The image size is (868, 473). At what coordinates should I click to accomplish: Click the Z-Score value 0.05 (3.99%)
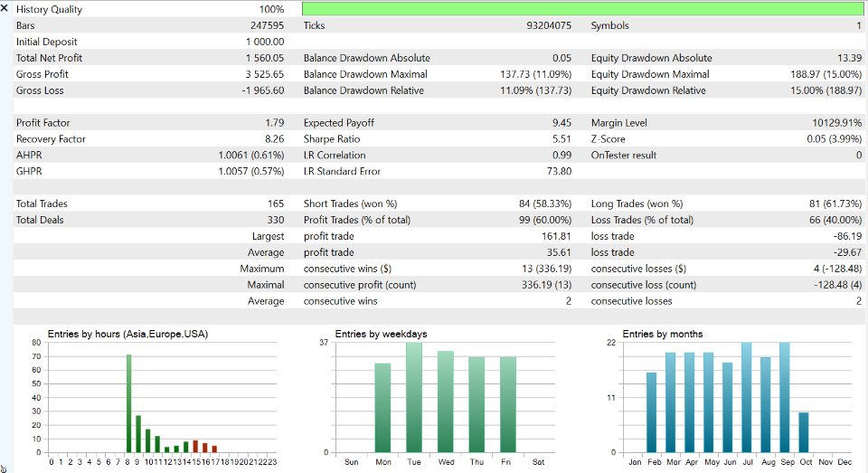835,138
